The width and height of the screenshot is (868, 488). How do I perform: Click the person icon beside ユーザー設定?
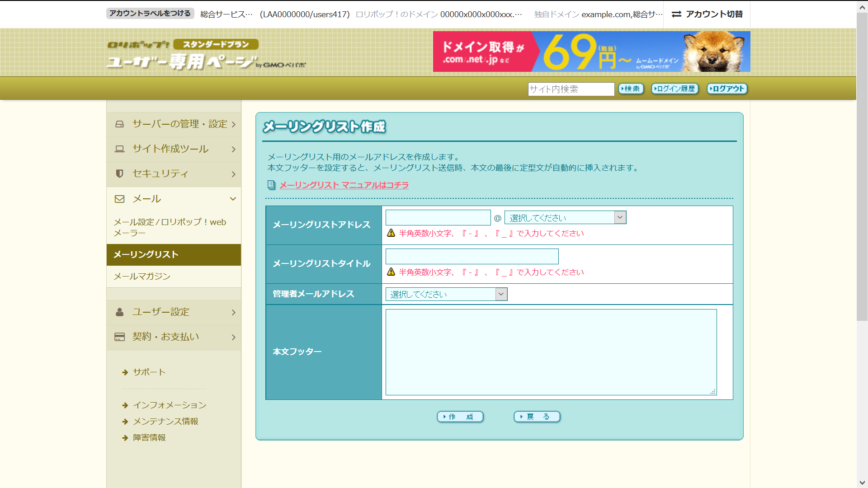click(x=119, y=312)
